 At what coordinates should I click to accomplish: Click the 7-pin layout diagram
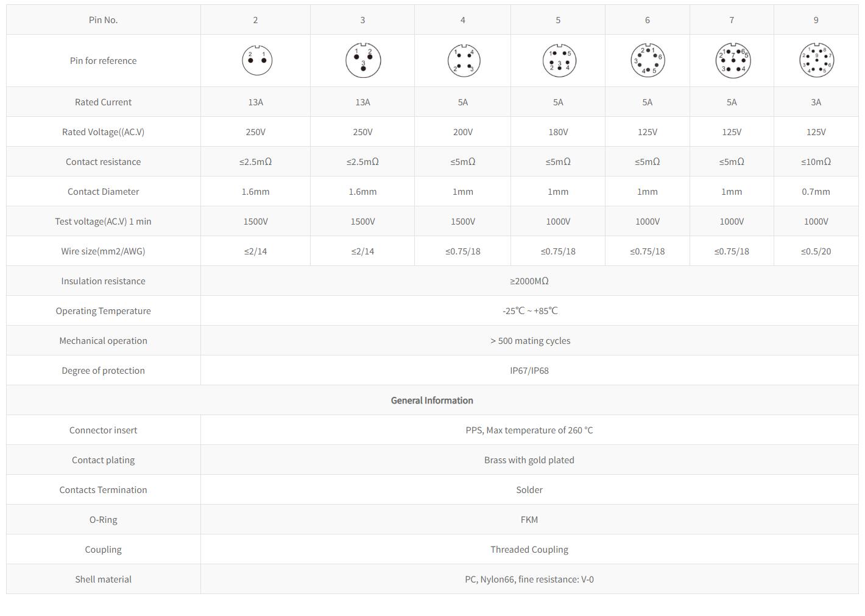[x=732, y=60]
